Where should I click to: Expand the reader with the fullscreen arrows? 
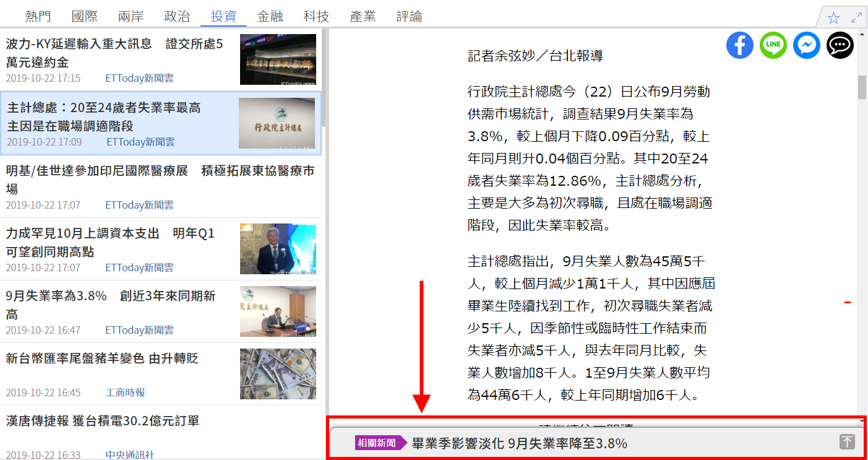[x=857, y=17]
